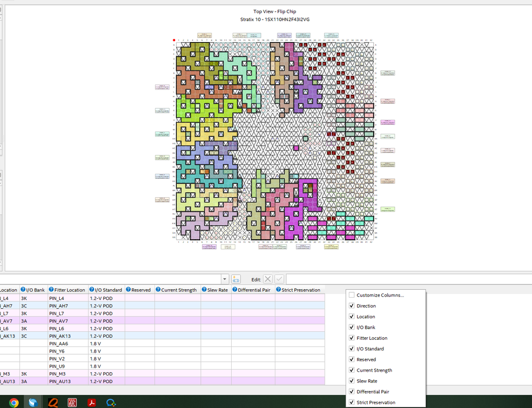Open Google Chrome from the taskbar
Viewport: 532px width, 408px height.
tap(14, 403)
